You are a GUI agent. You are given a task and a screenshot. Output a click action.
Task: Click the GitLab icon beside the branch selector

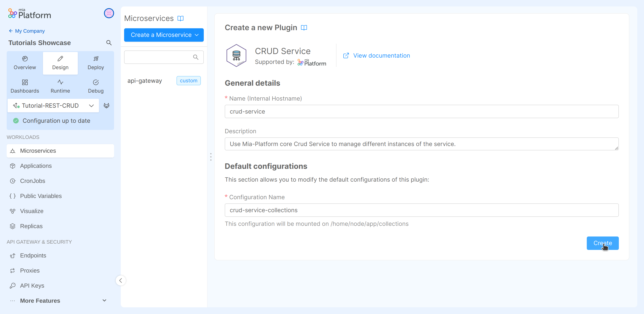click(107, 105)
